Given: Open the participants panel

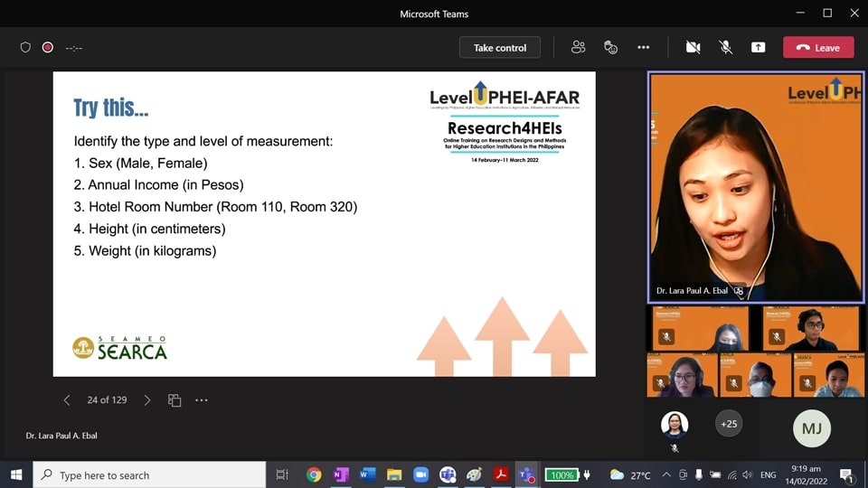Looking at the screenshot, I should coord(579,47).
